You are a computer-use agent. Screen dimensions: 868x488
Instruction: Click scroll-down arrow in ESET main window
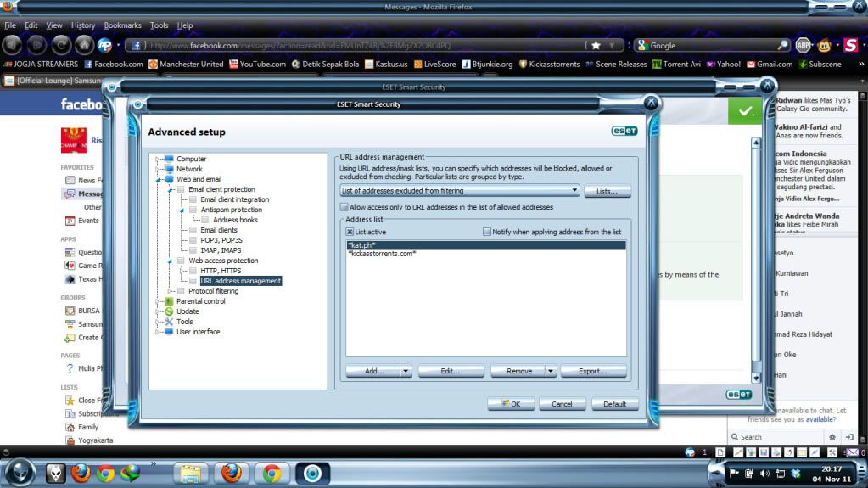coord(756,378)
